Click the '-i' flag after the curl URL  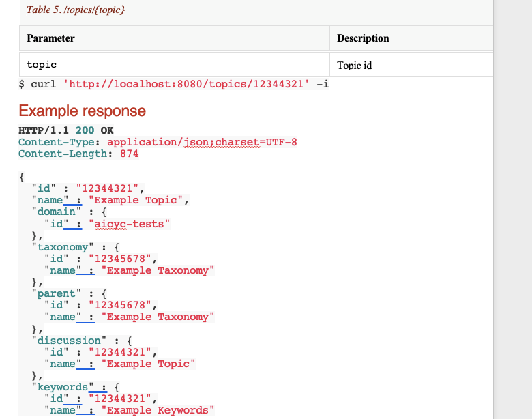click(323, 84)
